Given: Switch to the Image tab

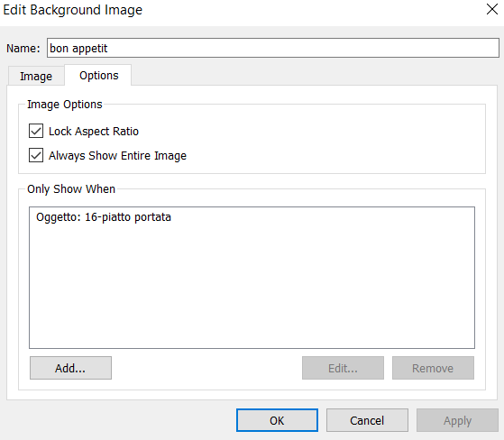Looking at the screenshot, I should coord(36,76).
